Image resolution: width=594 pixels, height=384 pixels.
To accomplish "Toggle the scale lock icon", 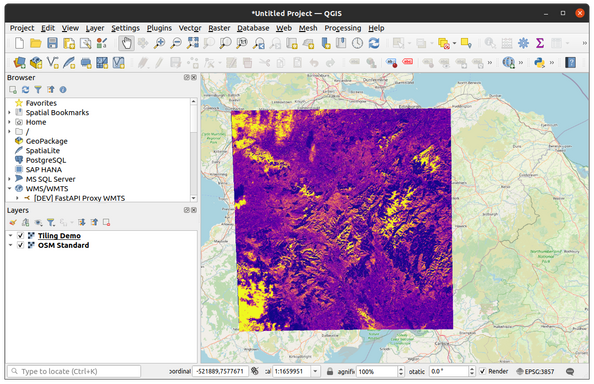I will pyautogui.click(x=330, y=372).
